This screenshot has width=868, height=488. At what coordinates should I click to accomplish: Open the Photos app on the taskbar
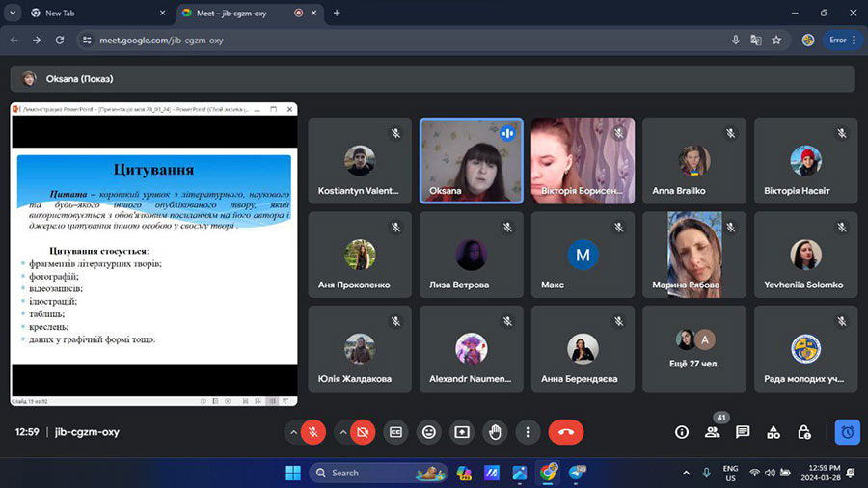click(519, 473)
